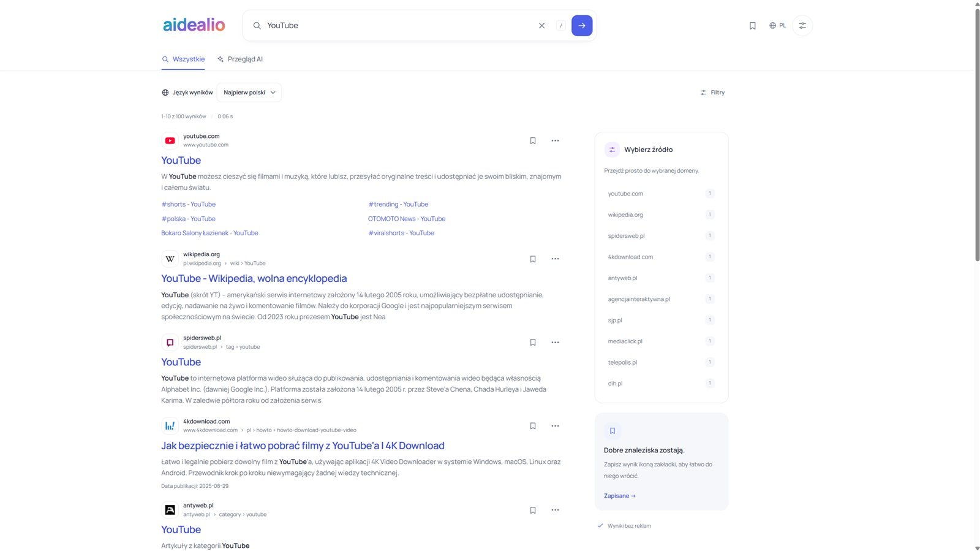Open settings sliders icon in the header
Image resolution: width=980 pixels, height=551 pixels.
pos(802,26)
